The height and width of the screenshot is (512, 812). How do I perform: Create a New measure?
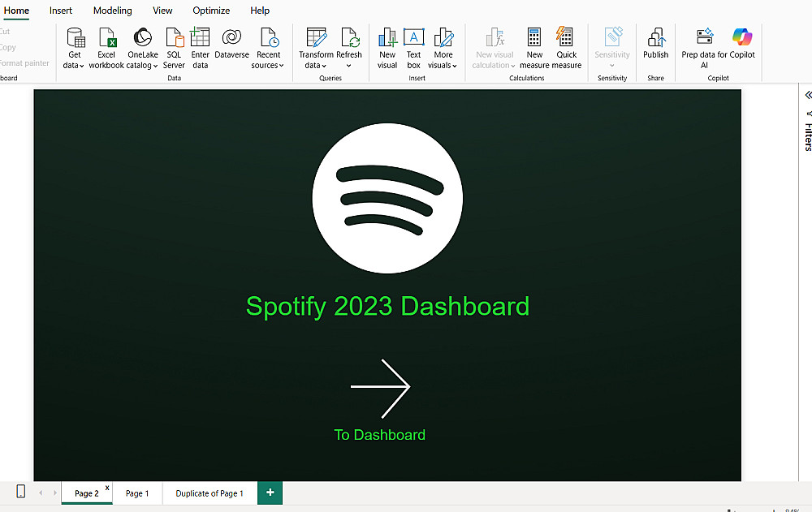pos(534,48)
